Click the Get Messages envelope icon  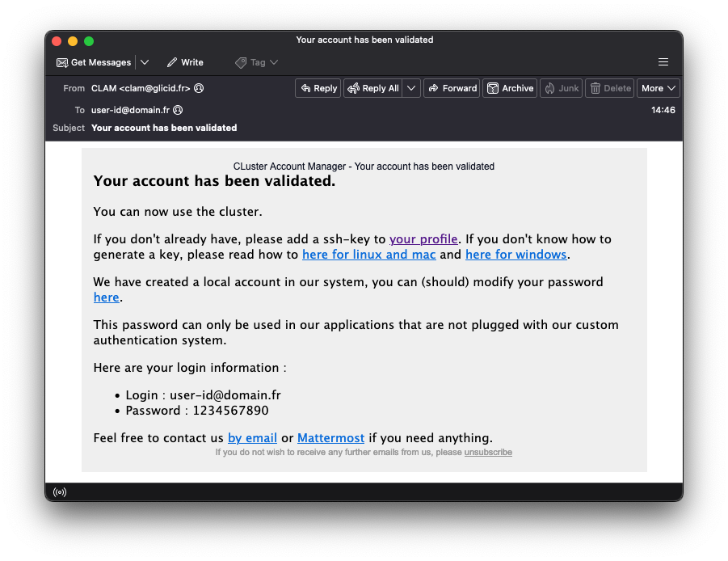coord(62,63)
